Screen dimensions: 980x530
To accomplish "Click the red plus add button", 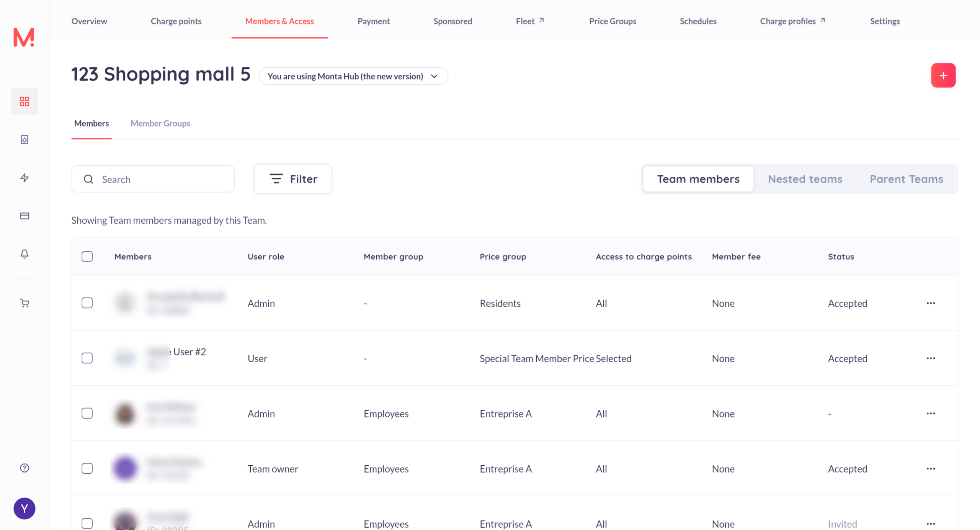I will [943, 75].
